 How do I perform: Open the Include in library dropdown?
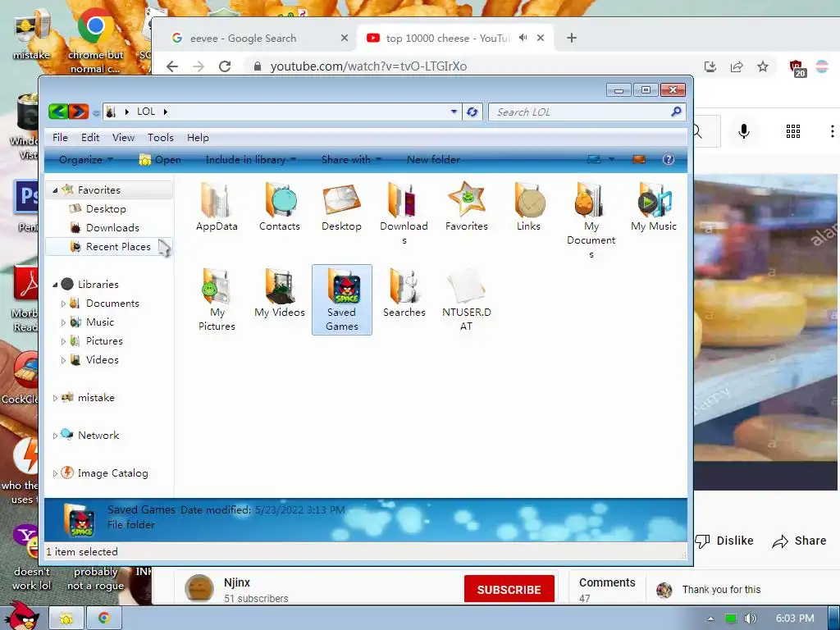pyautogui.click(x=251, y=160)
